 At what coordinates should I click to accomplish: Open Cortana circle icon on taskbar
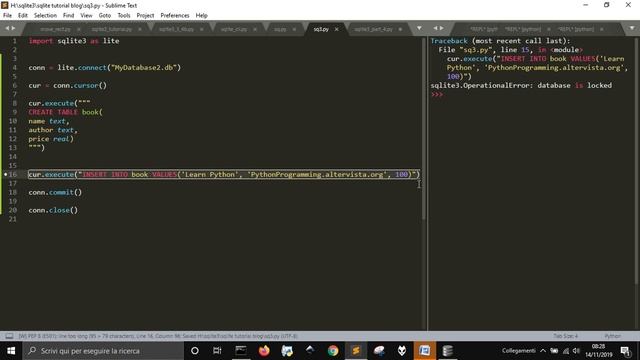pyautogui.click(x=195, y=351)
